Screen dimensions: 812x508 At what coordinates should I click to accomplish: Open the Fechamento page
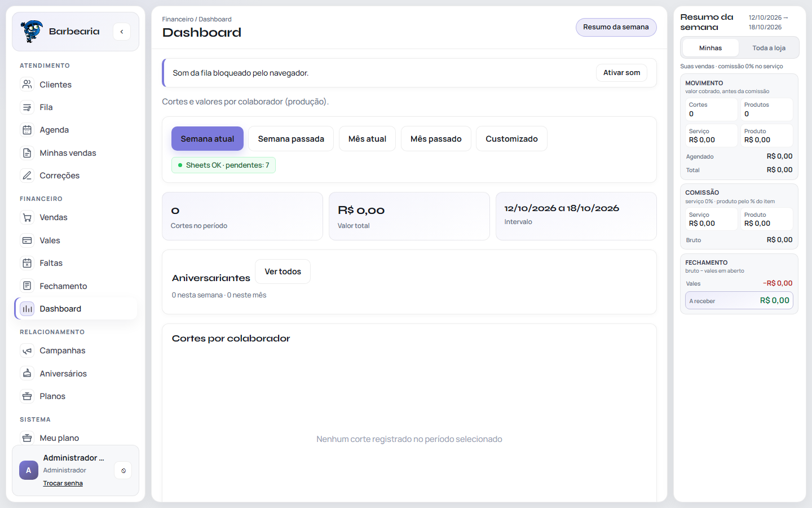point(76,286)
